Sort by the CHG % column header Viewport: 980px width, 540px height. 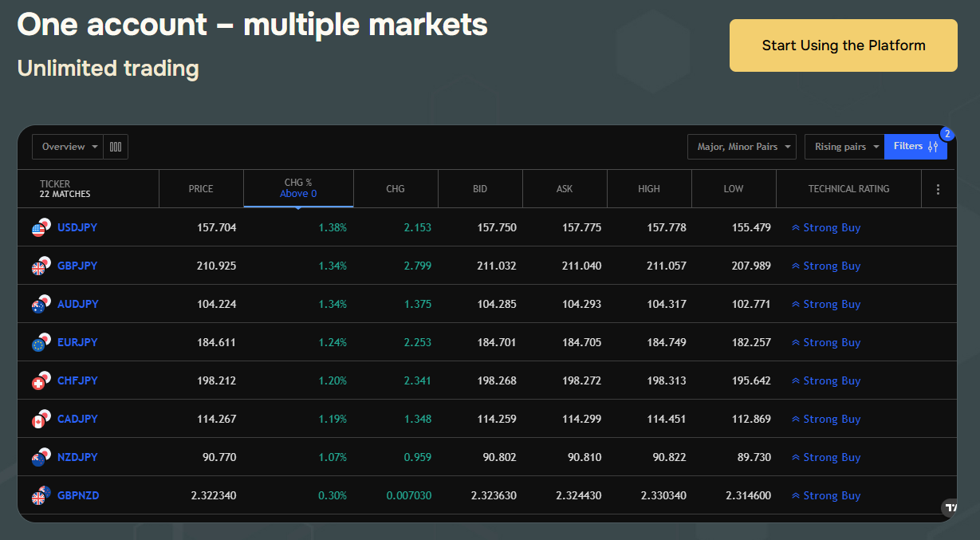pyautogui.click(x=298, y=188)
